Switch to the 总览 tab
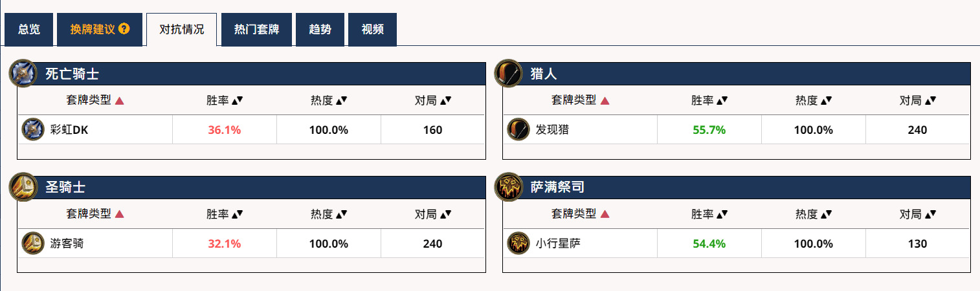Image resolution: width=980 pixels, height=291 pixels. [x=28, y=30]
